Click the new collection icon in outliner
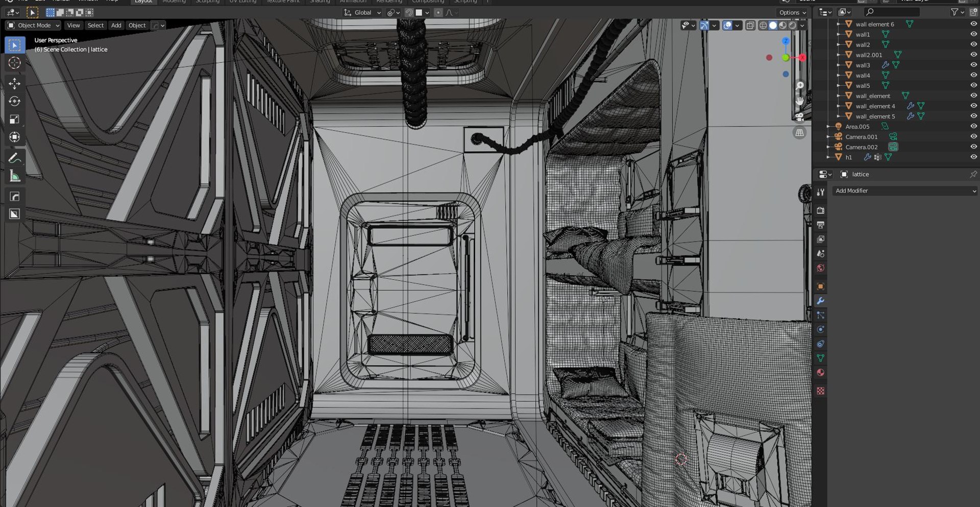This screenshot has width=980, height=507. coord(973,12)
